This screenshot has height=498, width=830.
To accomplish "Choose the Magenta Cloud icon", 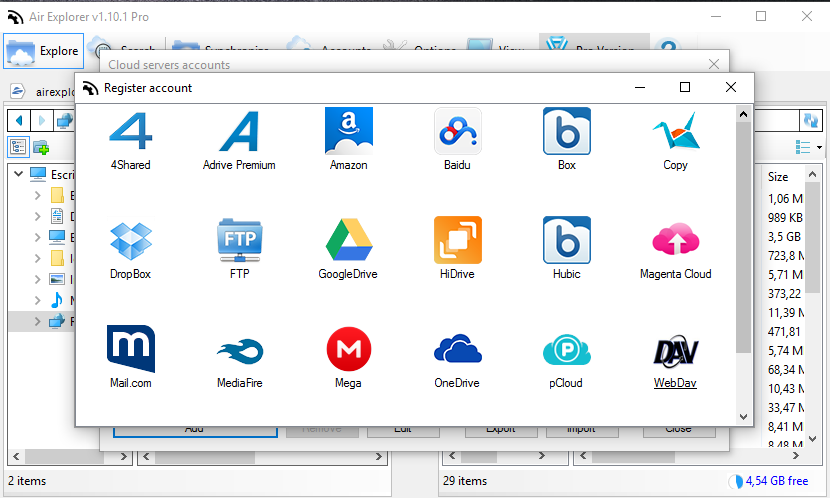I will click(675, 240).
